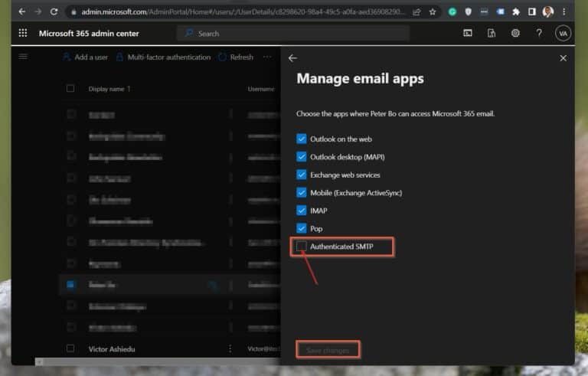Image resolution: width=588 pixels, height=376 pixels.
Task: Open the shield extension icon
Action: (468, 12)
